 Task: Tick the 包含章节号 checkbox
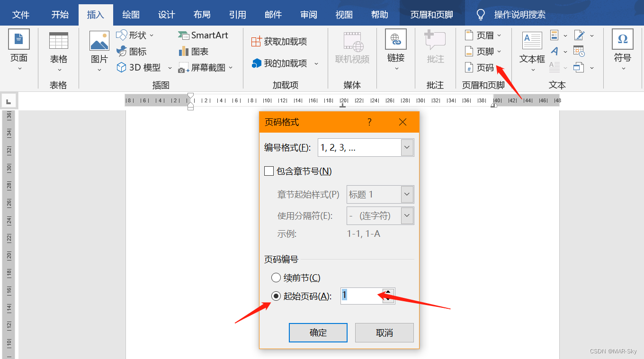click(269, 171)
